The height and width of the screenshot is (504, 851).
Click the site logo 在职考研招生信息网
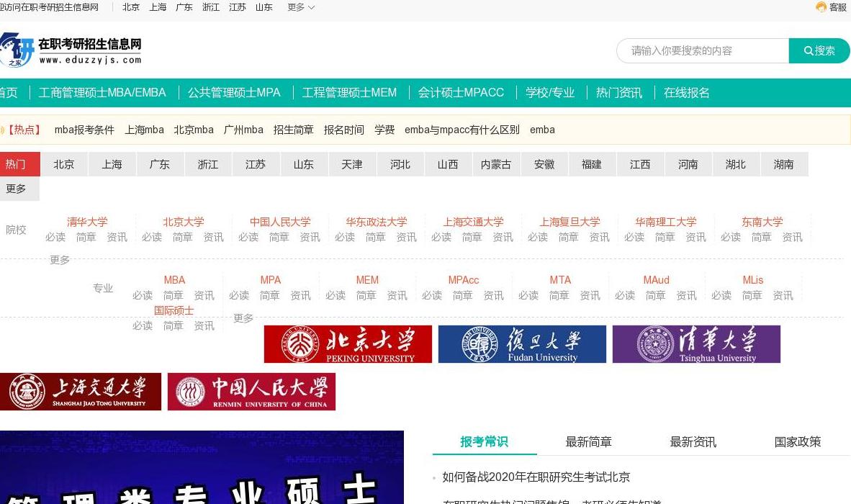point(71,50)
